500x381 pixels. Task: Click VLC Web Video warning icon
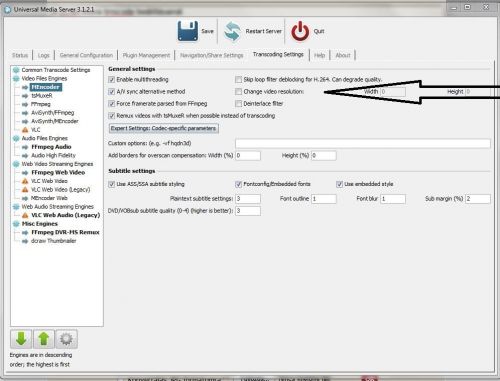point(25,181)
